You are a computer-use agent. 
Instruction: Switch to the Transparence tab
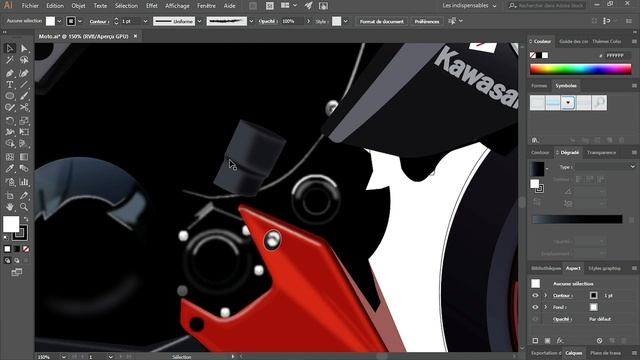601,153
